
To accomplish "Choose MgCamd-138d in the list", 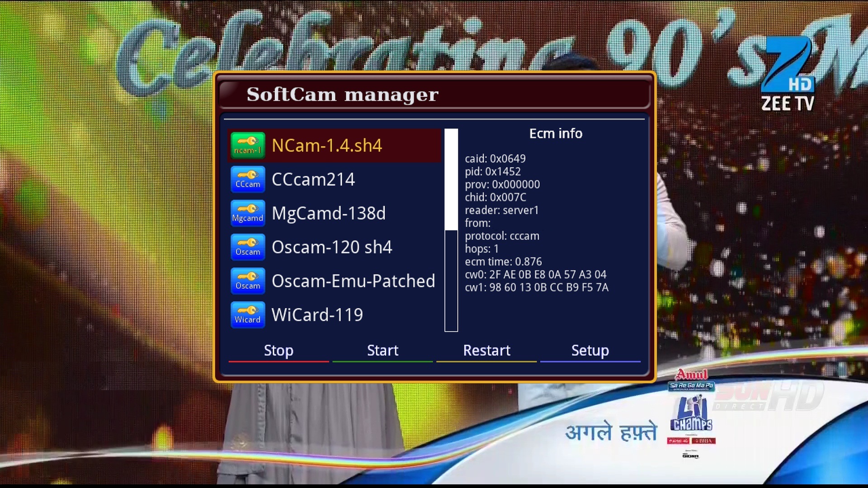I will point(329,213).
